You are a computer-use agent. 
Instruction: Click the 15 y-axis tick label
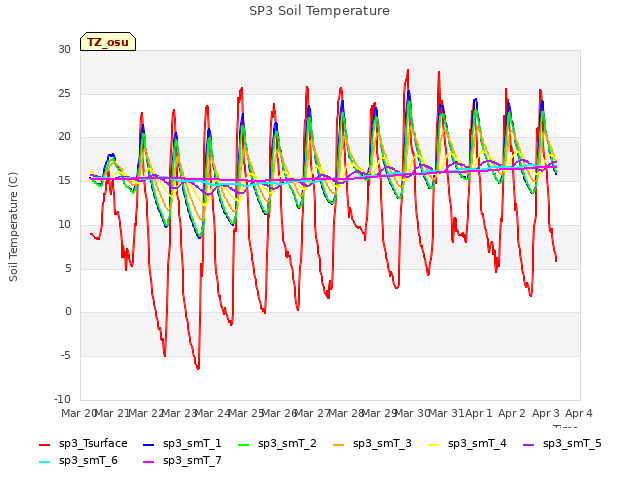[x=64, y=180]
